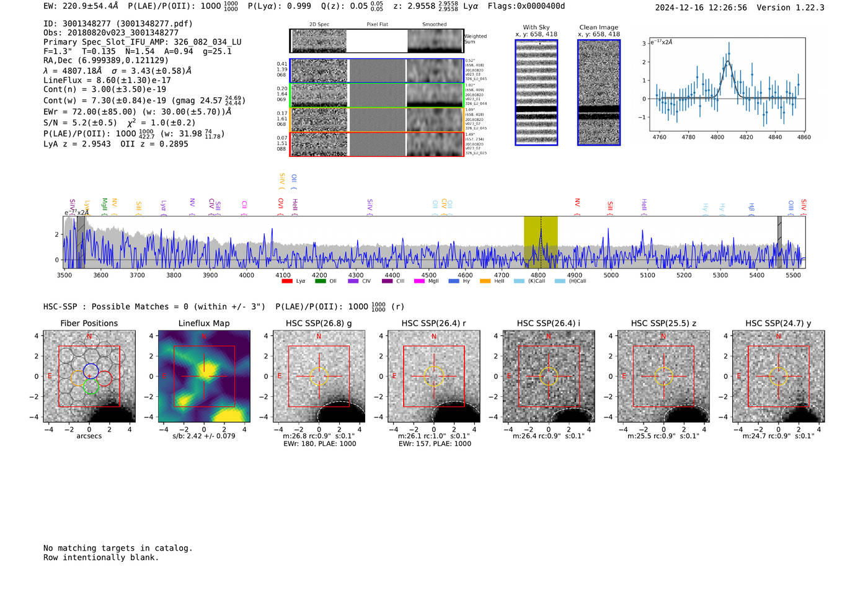Click the orange fiber circle in Fiber Positions
The image size is (868, 591).
(79, 378)
